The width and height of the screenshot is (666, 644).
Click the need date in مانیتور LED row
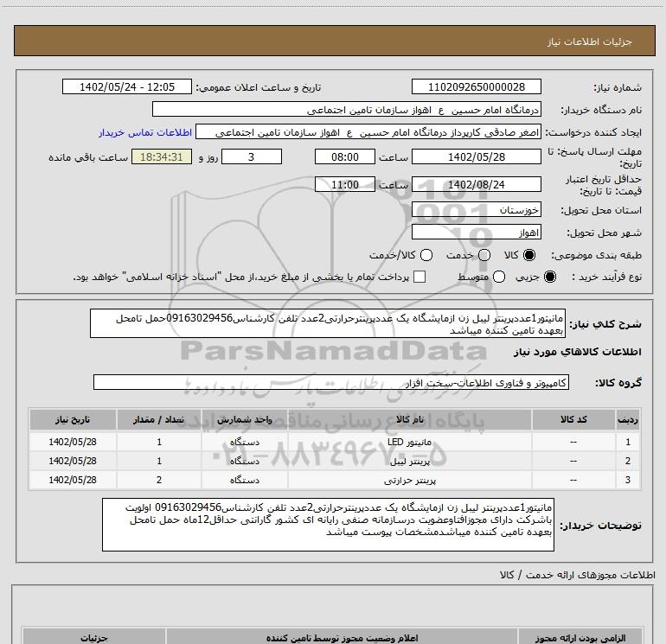pyautogui.click(x=73, y=442)
